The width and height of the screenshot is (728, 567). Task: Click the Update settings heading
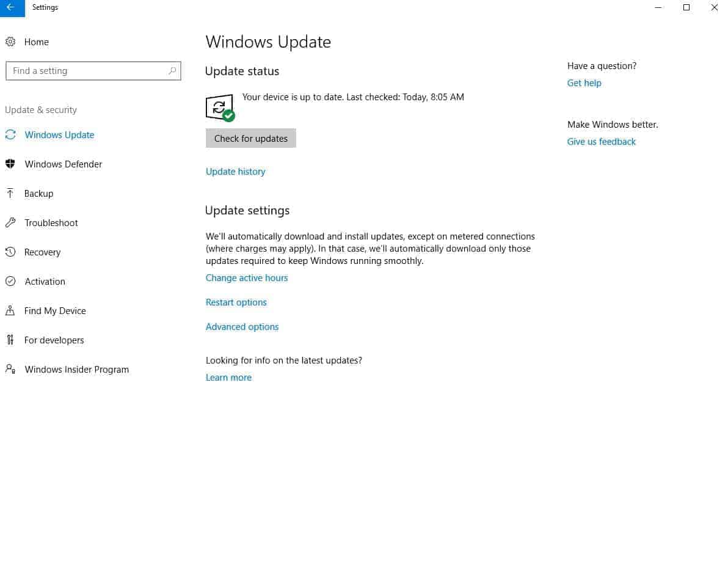pyautogui.click(x=247, y=210)
